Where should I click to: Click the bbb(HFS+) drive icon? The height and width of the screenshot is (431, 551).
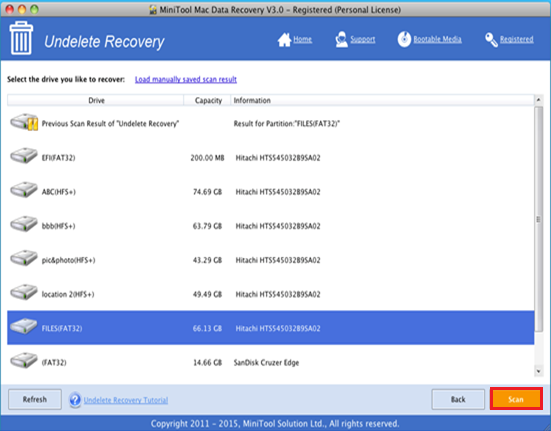coord(24,224)
